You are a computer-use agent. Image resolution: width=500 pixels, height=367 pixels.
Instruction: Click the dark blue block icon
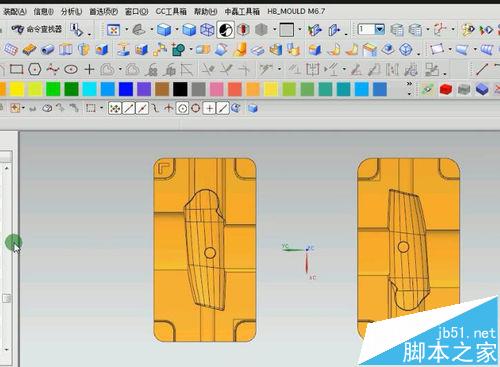(x=482, y=89)
